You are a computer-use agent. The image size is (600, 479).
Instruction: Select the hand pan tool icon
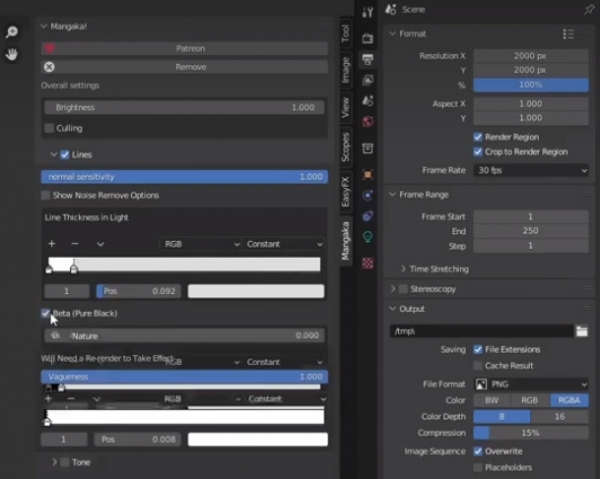[x=11, y=54]
